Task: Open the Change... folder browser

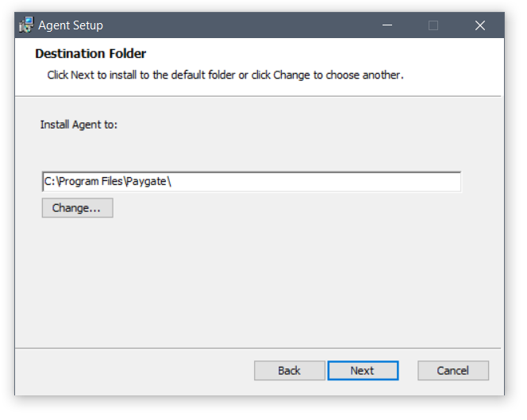Action: pyautogui.click(x=77, y=208)
